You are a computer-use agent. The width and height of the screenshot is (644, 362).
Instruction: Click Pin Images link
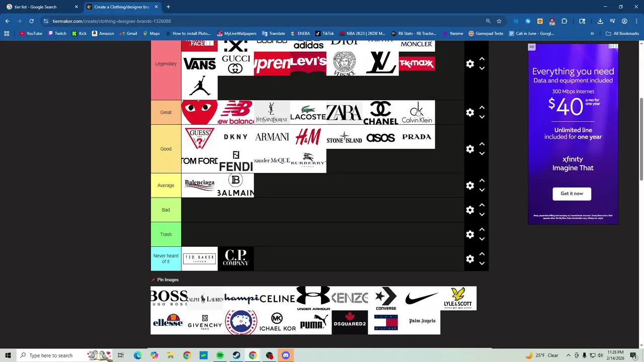[x=168, y=280]
